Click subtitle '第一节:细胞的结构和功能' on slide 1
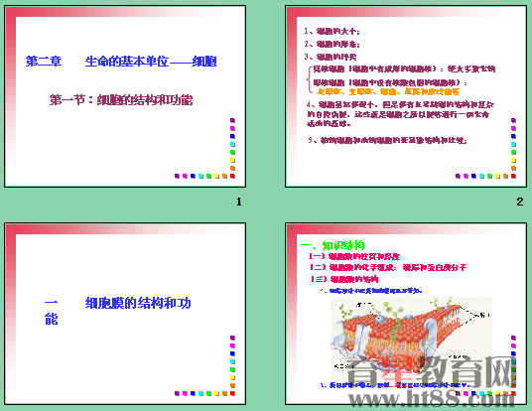The image size is (532, 411). click(121, 100)
